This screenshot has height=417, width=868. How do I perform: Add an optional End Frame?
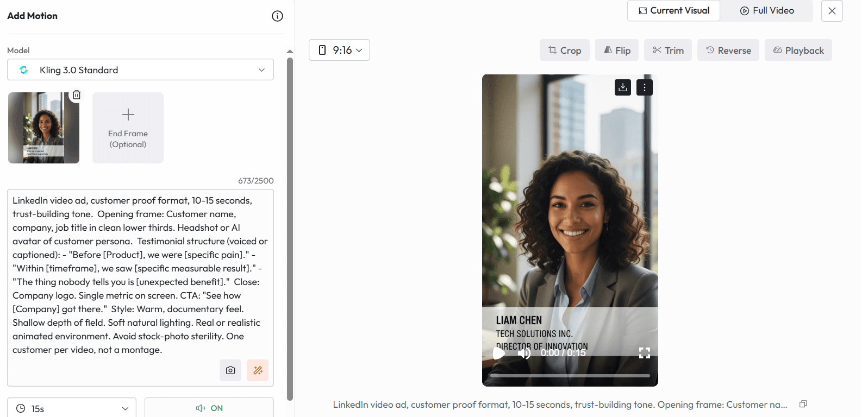(x=128, y=128)
